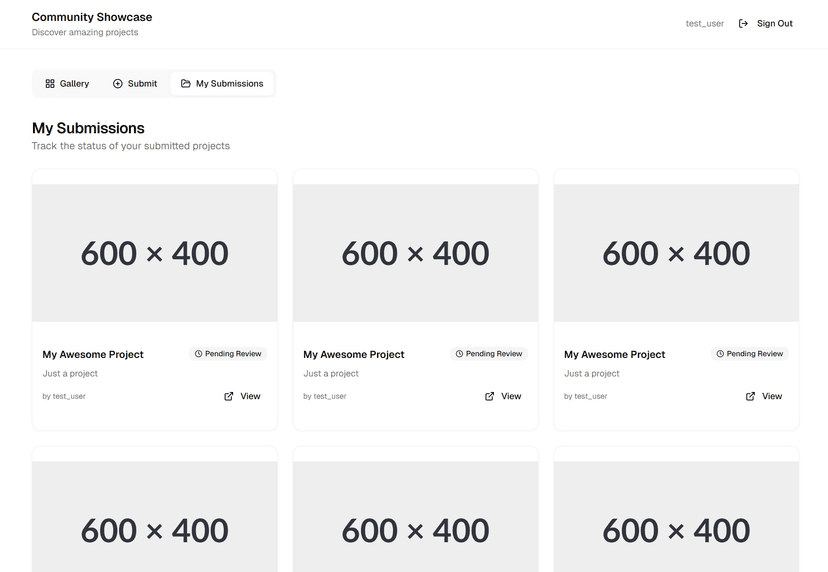This screenshot has height=572, width=828.
Task: Select the My Submissions tab
Action: click(x=222, y=84)
